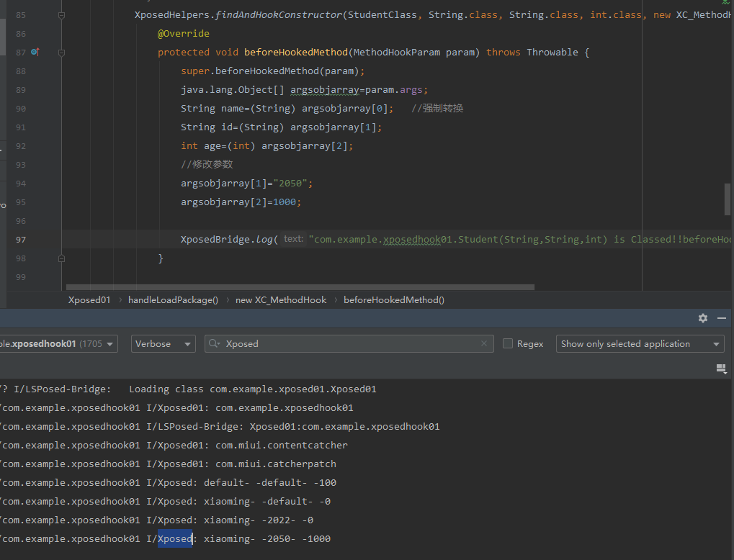Click the editor horizontal scrollbar

(x=300, y=286)
